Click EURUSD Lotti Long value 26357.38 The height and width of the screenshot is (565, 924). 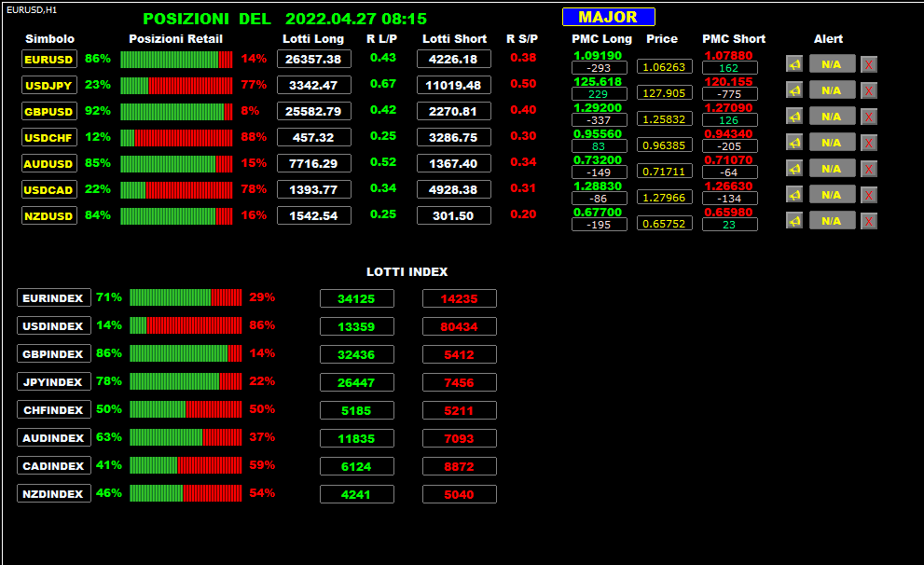click(314, 59)
